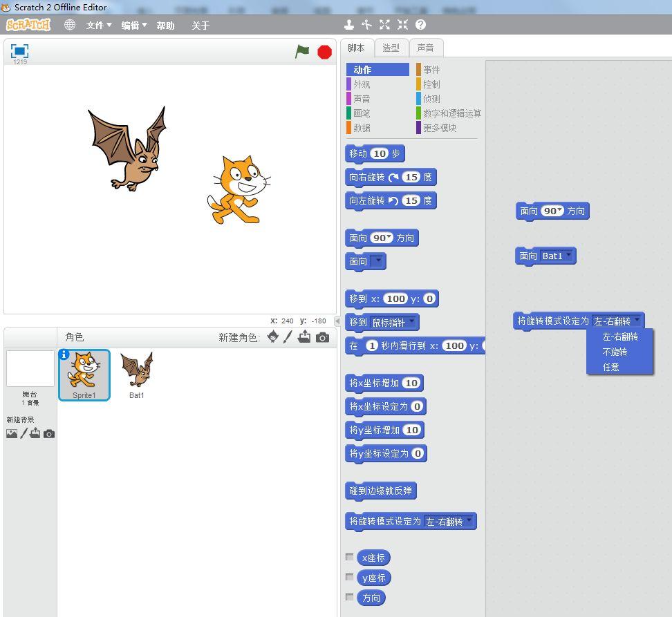Open Sprite1 info button
Screen dimensions: 672x617
point(64,354)
